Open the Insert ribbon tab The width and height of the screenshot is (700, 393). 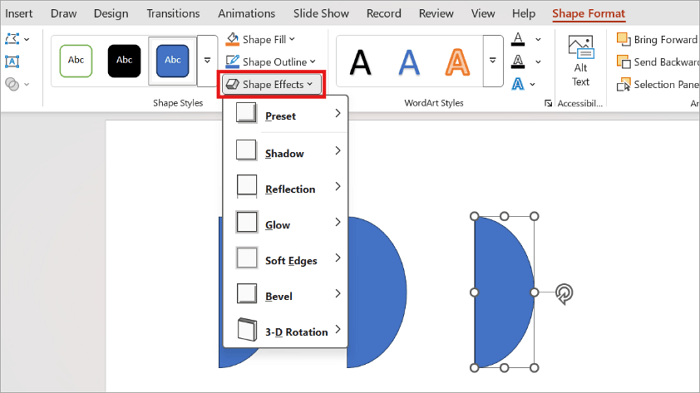tap(19, 13)
